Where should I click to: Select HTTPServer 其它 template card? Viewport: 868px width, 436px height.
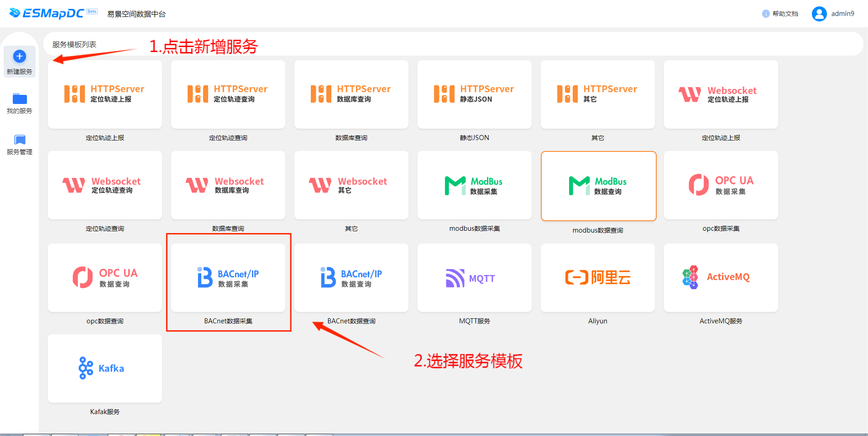598,94
